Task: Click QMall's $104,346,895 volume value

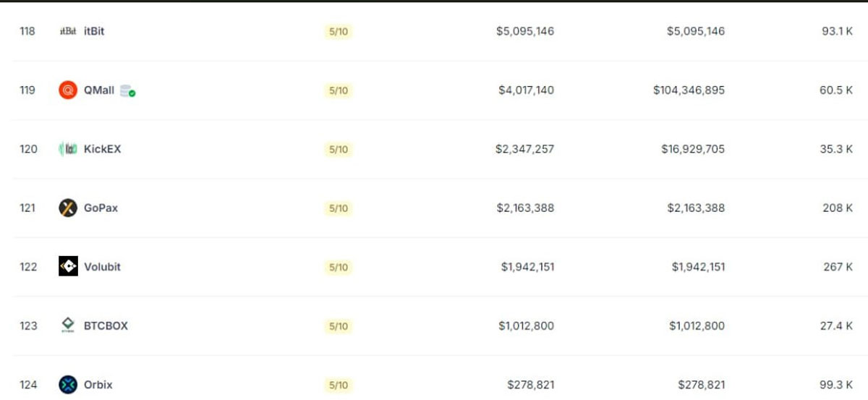Action: [689, 90]
